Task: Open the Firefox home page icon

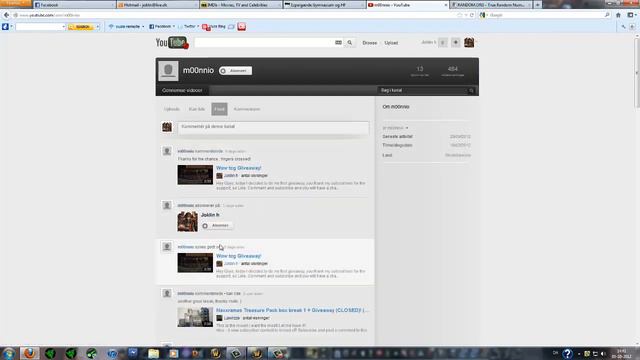Action: [618, 15]
